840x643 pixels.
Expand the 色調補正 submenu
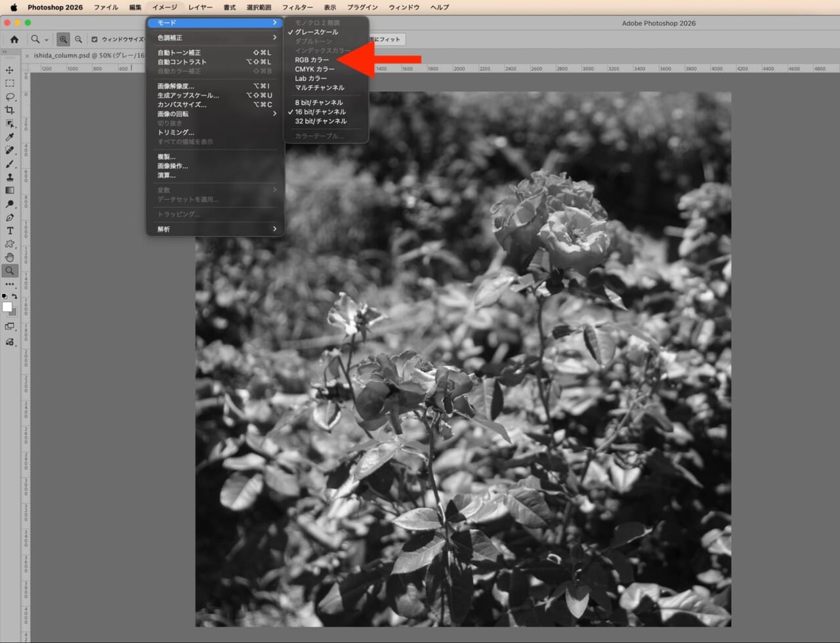pos(215,37)
